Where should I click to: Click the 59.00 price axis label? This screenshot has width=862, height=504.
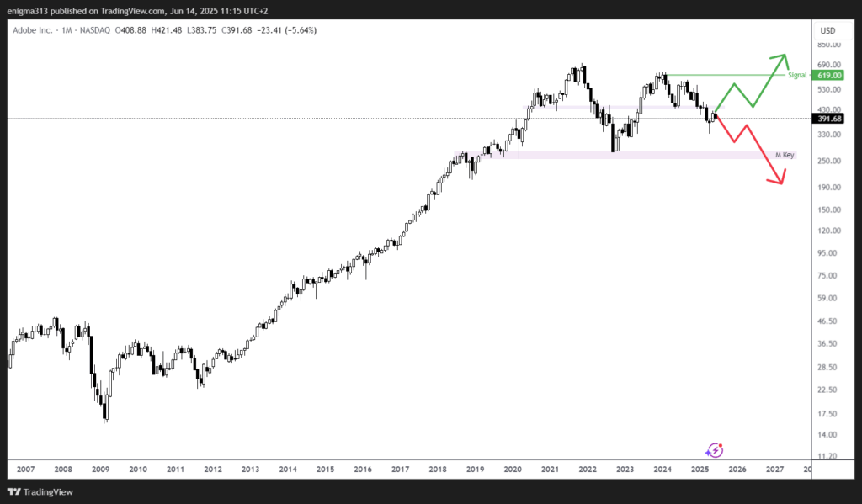[827, 299]
